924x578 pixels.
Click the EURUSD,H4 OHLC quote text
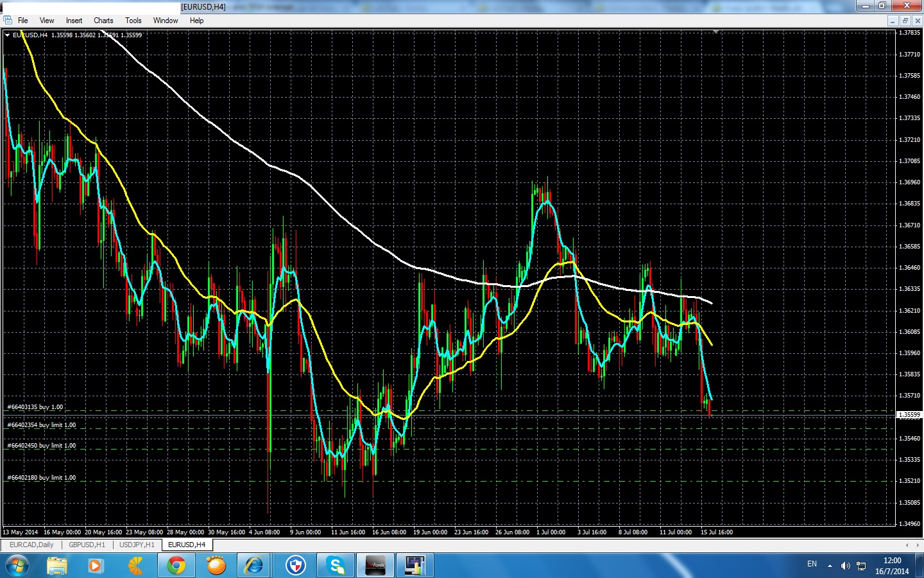[78, 35]
